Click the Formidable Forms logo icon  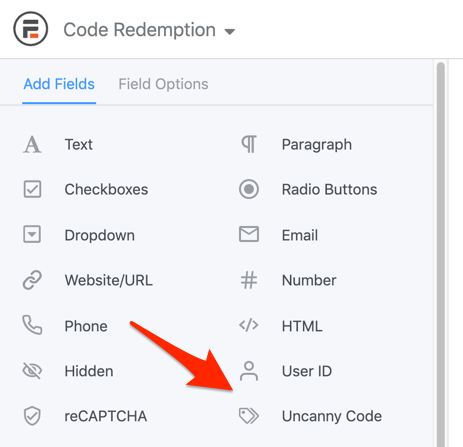(31, 29)
